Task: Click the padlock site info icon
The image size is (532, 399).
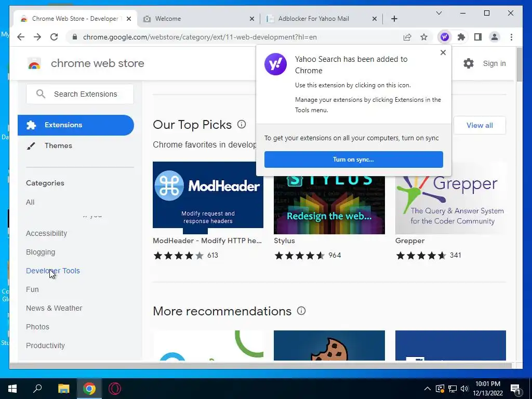Action: pyautogui.click(x=75, y=37)
